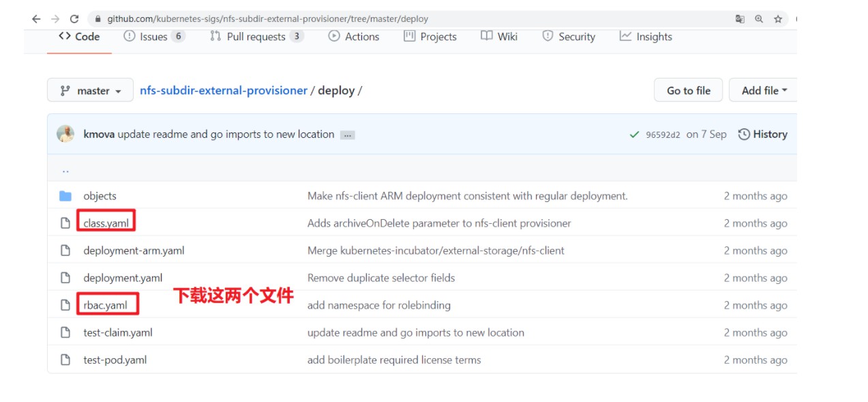This screenshot has height=402, width=868.
Task: Open commit Adds archiveOnDelete parameter
Action: pyautogui.click(x=439, y=223)
